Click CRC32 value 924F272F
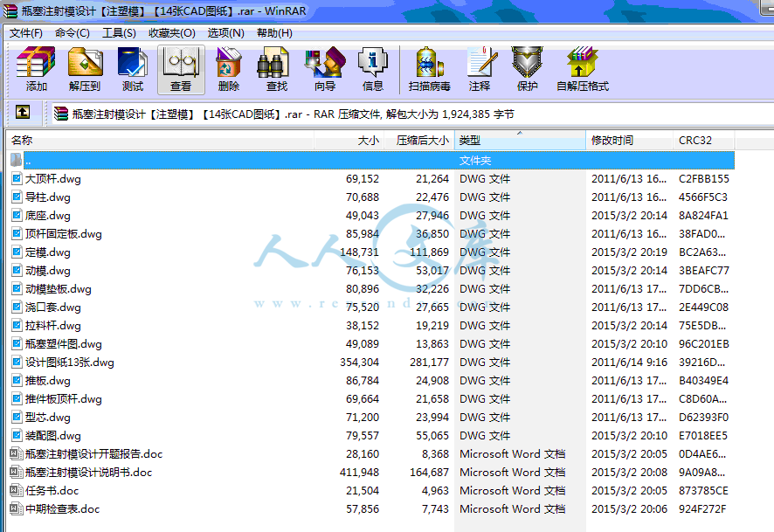This screenshot has height=532, width=774. tap(702, 508)
